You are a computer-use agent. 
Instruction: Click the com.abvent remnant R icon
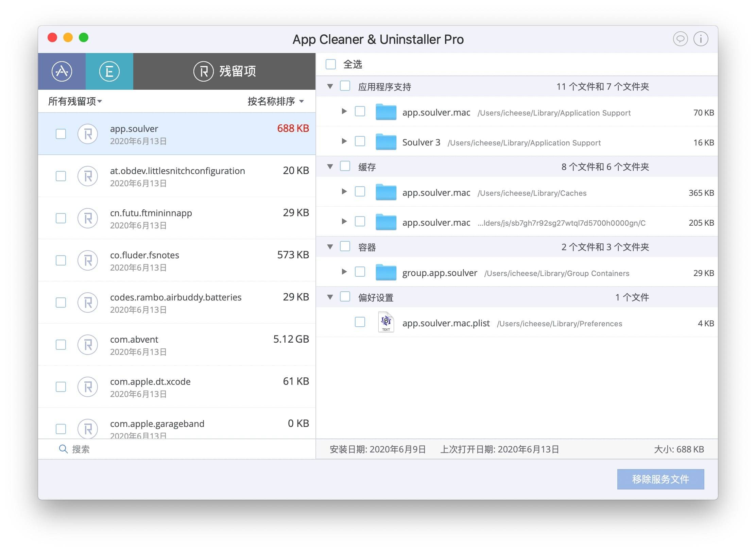[88, 345]
